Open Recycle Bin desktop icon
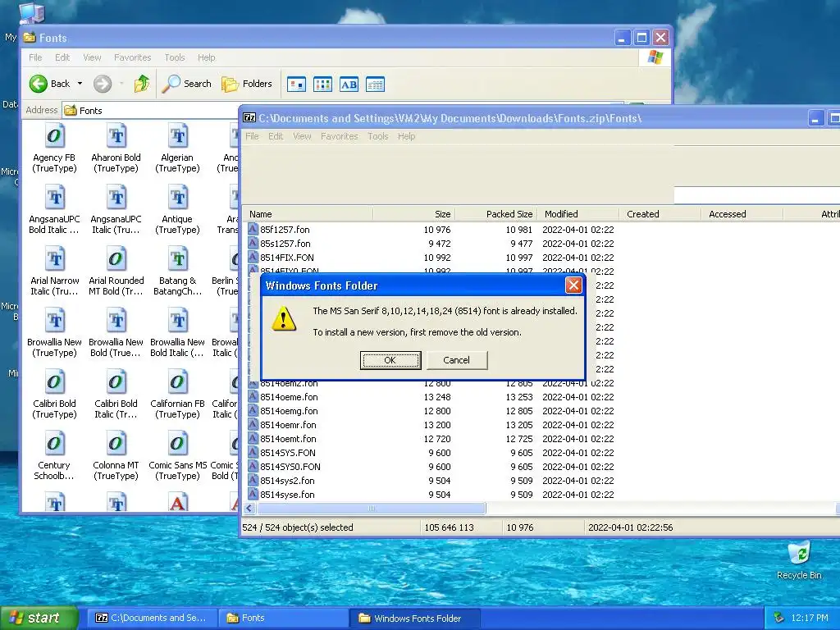The height and width of the screenshot is (630, 840). (799, 559)
